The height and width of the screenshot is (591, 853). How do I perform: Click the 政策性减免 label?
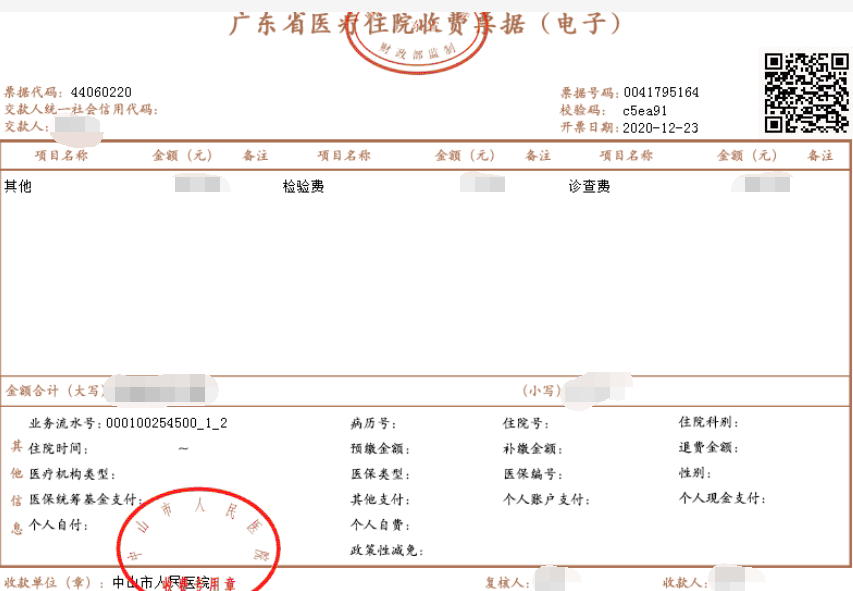click(x=387, y=550)
